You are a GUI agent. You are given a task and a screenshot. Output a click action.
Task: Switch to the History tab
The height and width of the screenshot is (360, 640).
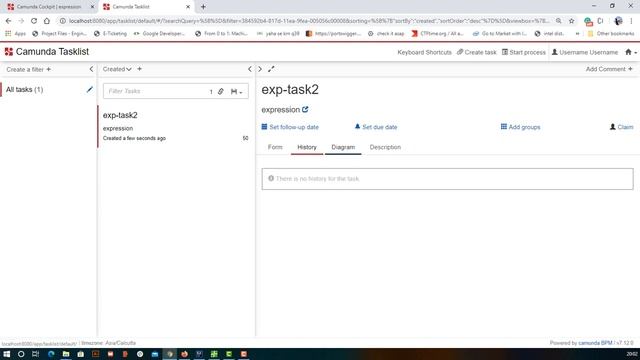click(x=307, y=147)
